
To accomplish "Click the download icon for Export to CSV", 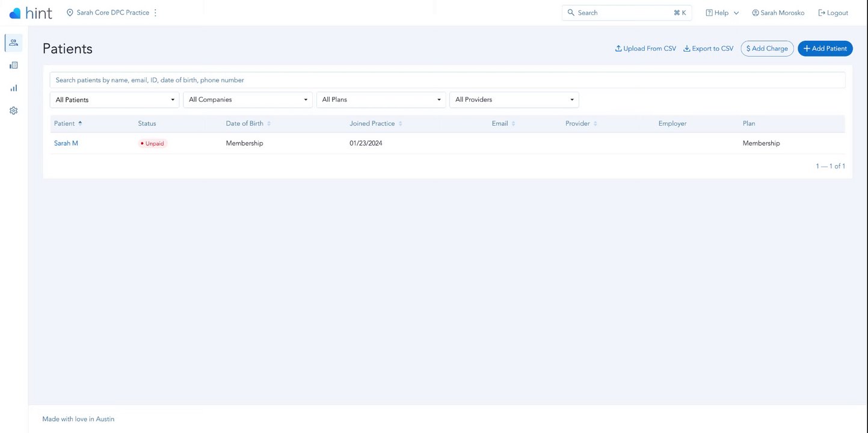I will pos(687,48).
